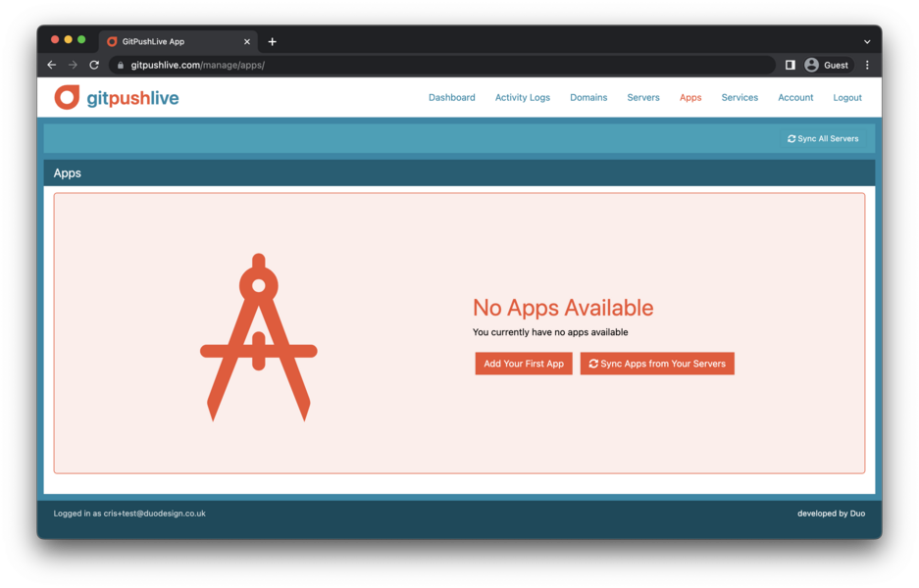The height and width of the screenshot is (588, 919).
Task: Open Activity Logs in navigation
Action: coord(522,98)
